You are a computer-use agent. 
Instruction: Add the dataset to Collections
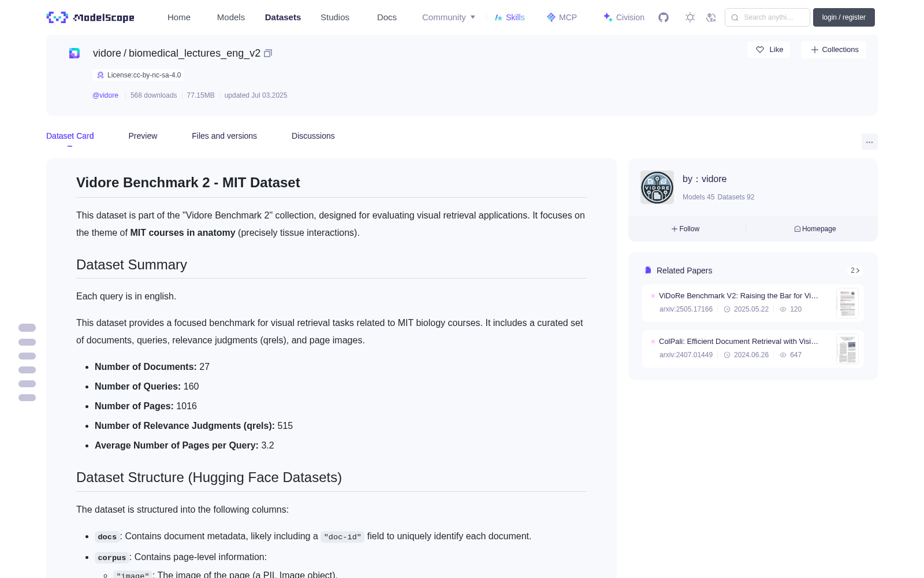[834, 50]
